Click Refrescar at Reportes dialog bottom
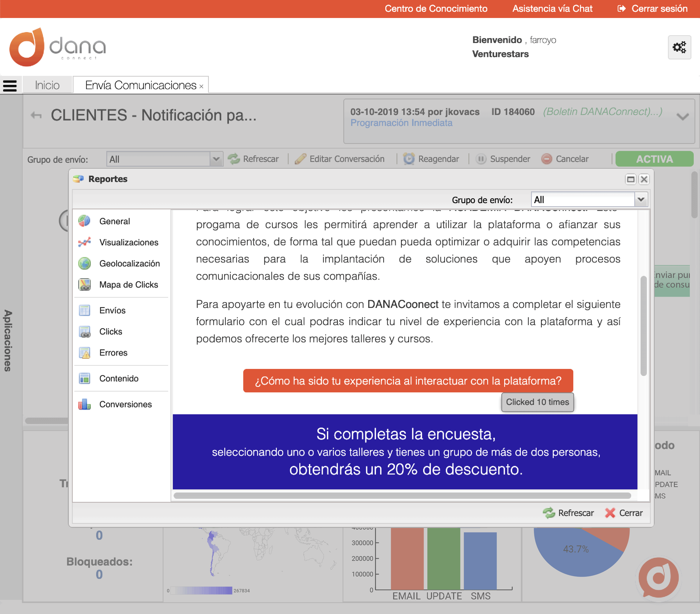This screenshot has height=614, width=700. tap(569, 513)
